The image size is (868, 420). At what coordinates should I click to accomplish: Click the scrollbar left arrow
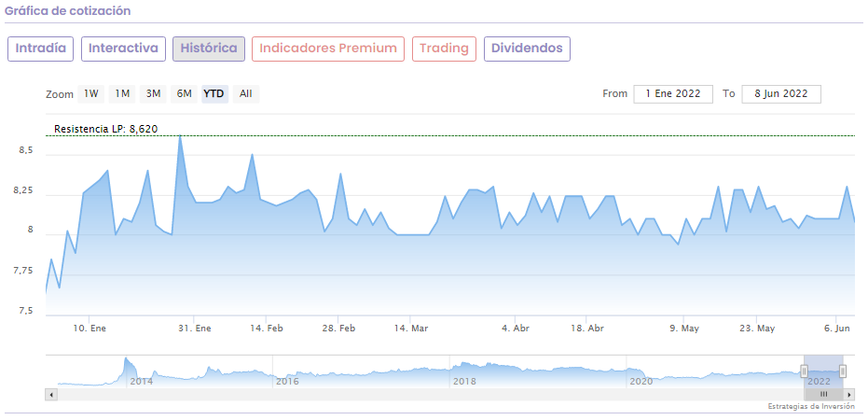tap(51, 394)
